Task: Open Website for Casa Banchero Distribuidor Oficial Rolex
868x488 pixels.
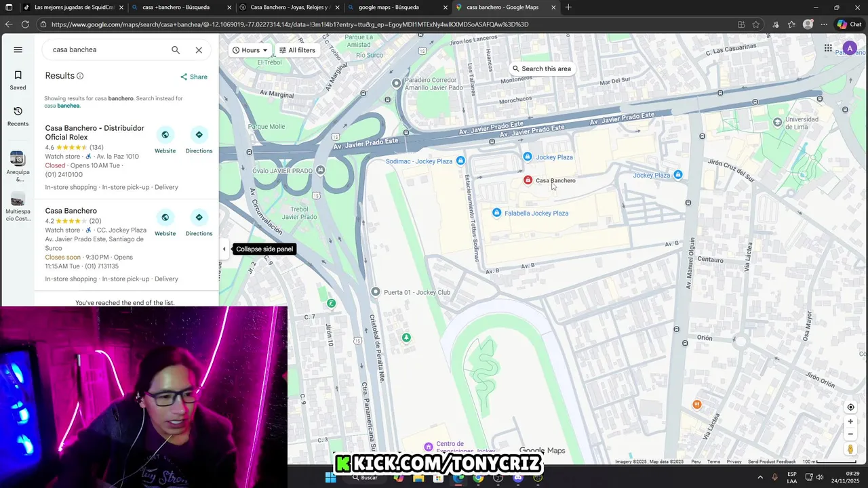Action: click(x=165, y=140)
